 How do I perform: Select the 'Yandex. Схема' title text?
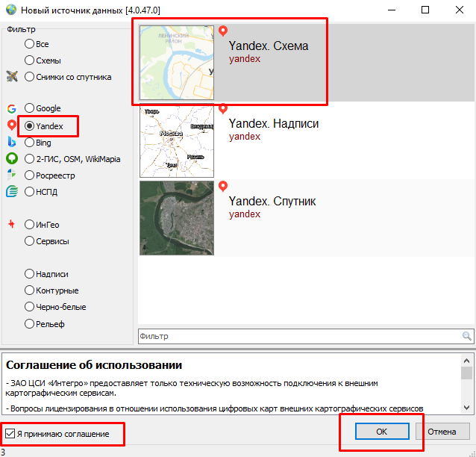point(269,46)
